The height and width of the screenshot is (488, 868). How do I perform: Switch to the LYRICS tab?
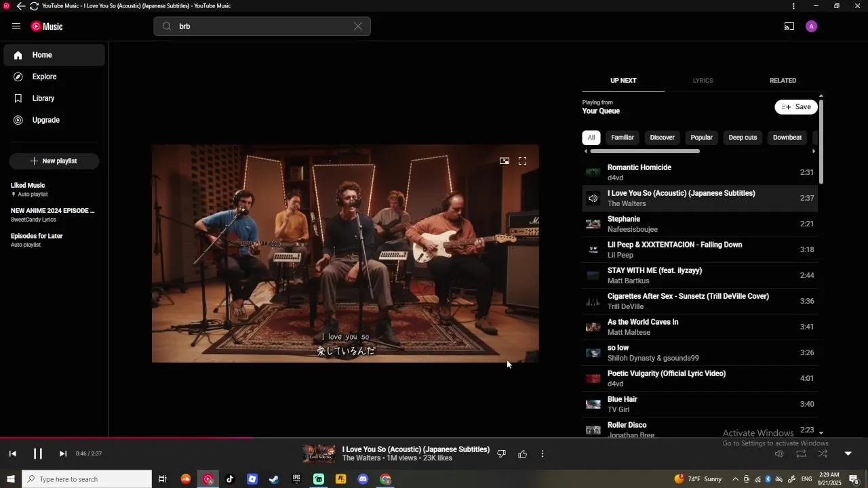(x=703, y=81)
